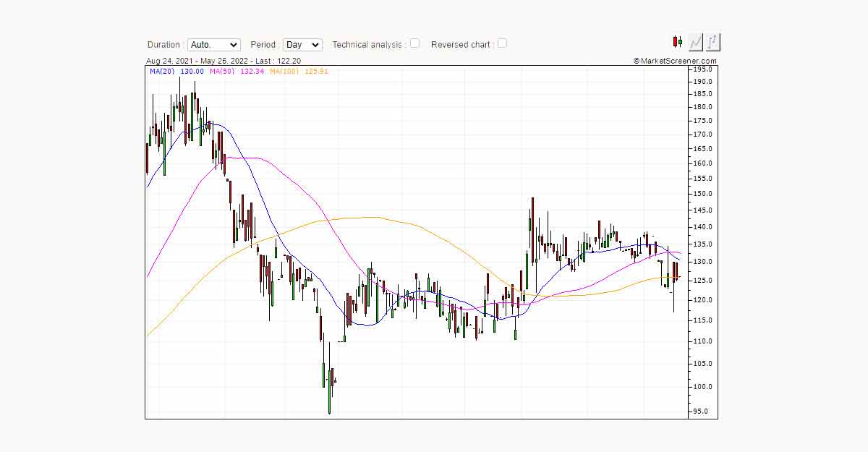868x452 pixels.
Task: Click the "Technical analysis" text label
Action: pos(368,45)
